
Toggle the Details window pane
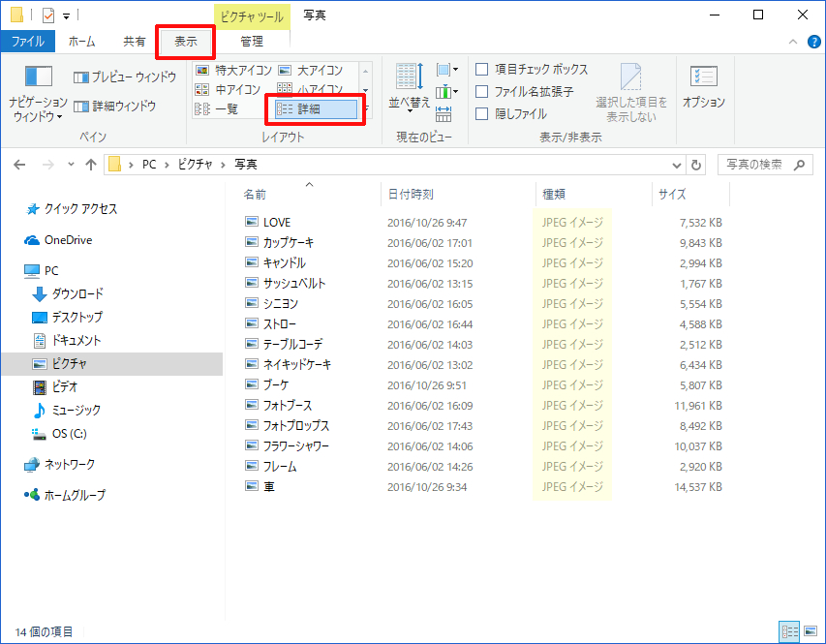pos(115,107)
